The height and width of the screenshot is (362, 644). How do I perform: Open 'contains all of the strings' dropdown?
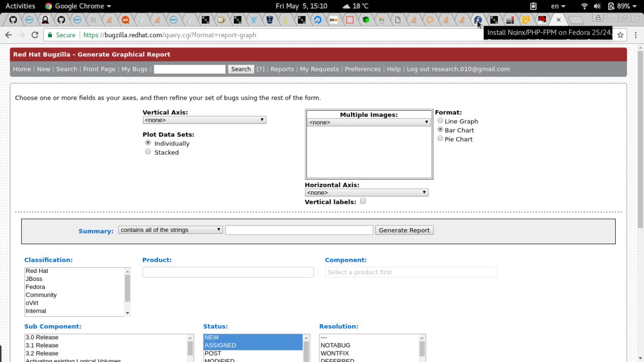[171, 230]
